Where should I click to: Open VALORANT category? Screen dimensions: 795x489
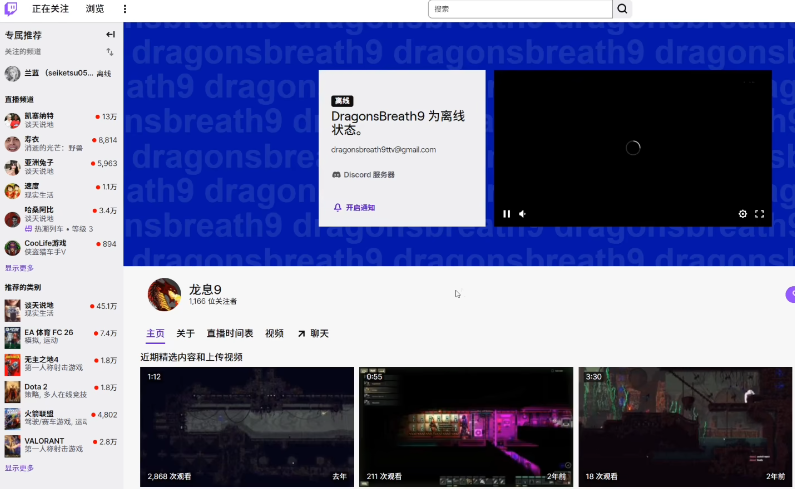(61, 445)
